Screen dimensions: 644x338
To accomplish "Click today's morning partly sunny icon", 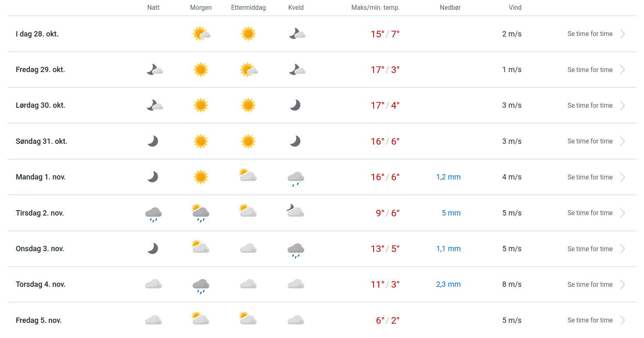I will (x=201, y=34).
